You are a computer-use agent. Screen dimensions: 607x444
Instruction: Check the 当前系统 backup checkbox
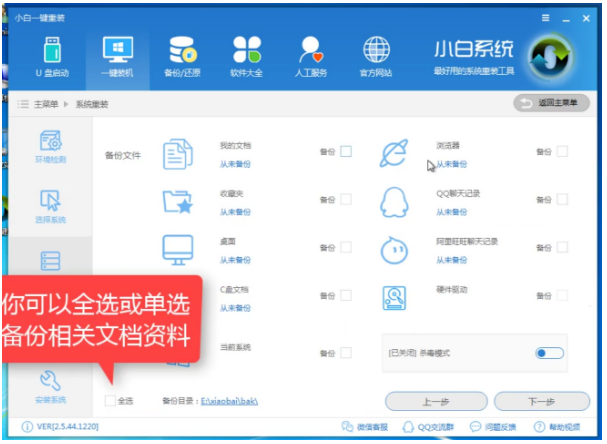tap(346, 353)
